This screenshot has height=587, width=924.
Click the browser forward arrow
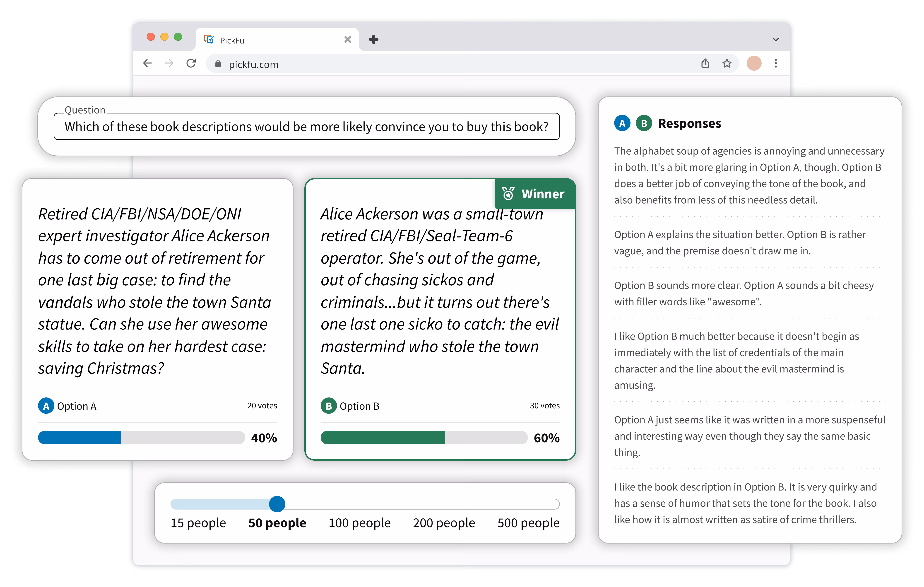[169, 63]
